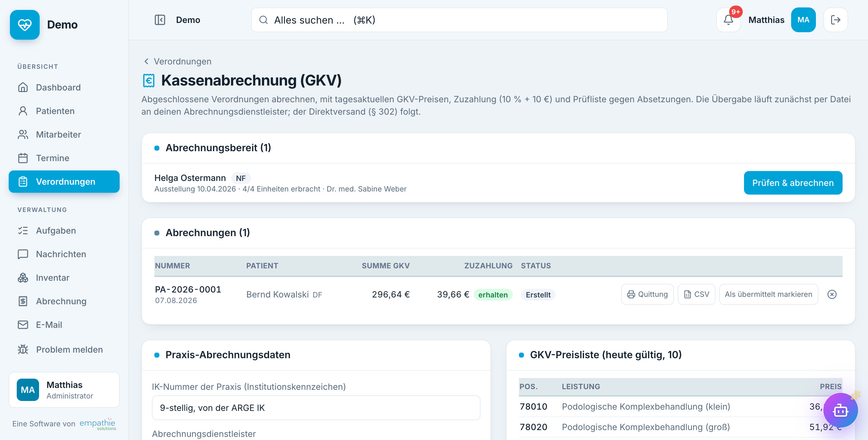Click the erhalten Zuzahlung badge
This screenshot has width=868, height=440.
493,295
